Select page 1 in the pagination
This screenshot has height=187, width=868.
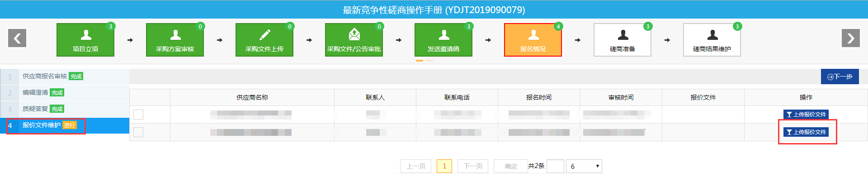tap(444, 166)
